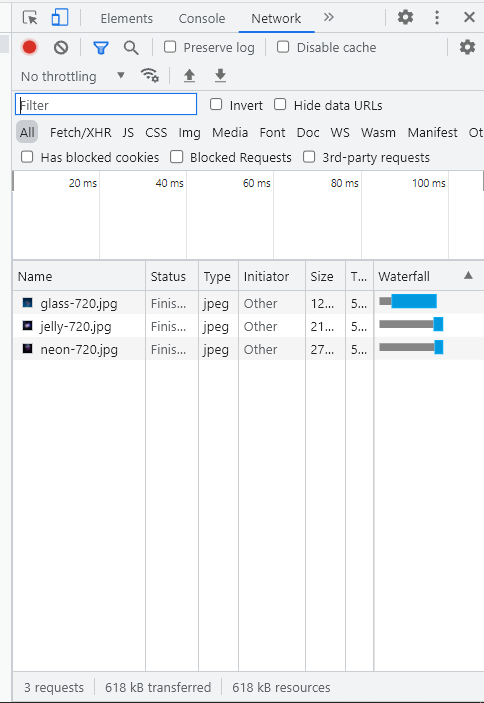Clear the network log
This screenshot has width=484, height=703.
61,47
